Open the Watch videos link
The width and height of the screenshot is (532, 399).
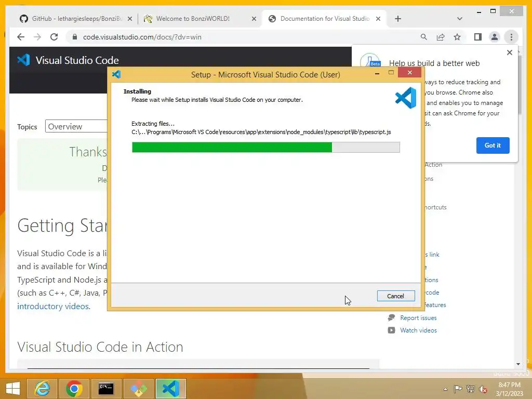(x=418, y=330)
